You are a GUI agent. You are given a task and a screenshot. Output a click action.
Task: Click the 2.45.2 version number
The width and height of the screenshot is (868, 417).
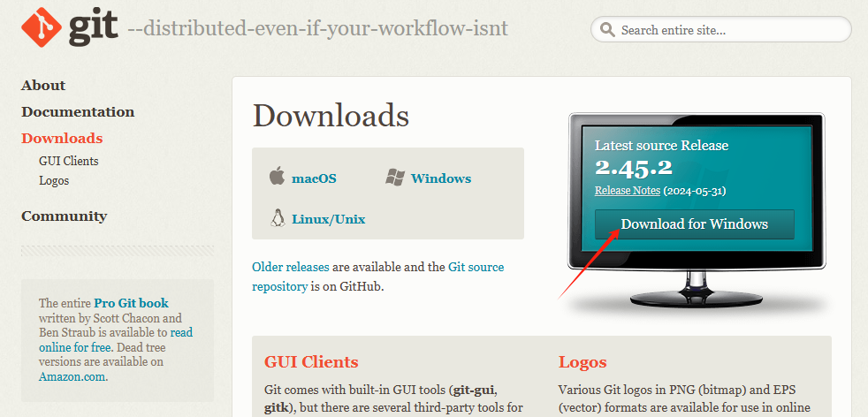633,168
